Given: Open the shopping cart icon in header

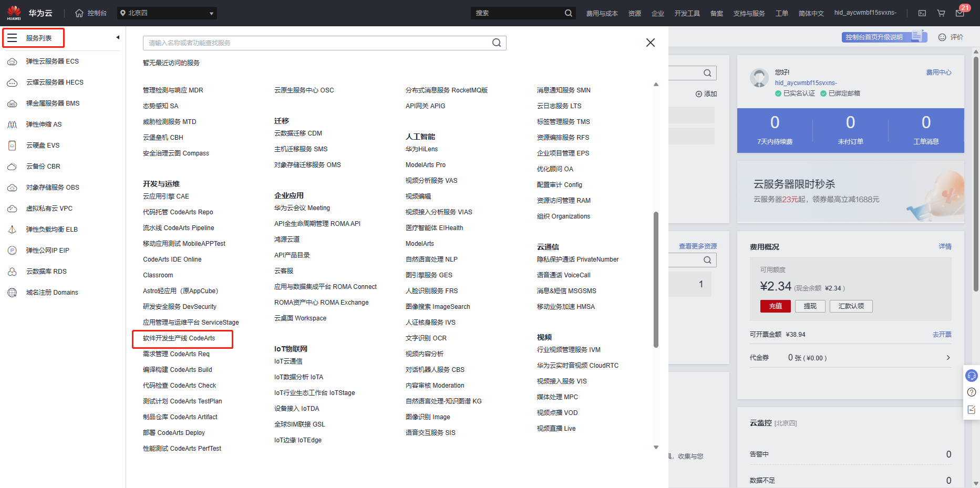Looking at the screenshot, I should tap(941, 13).
